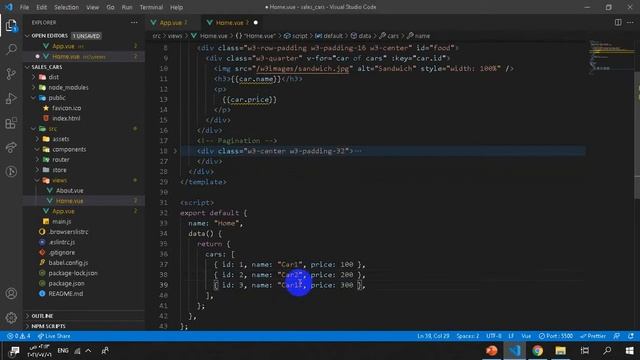Open the Search view icon
The height and width of the screenshot is (360, 640).
pos(11,49)
